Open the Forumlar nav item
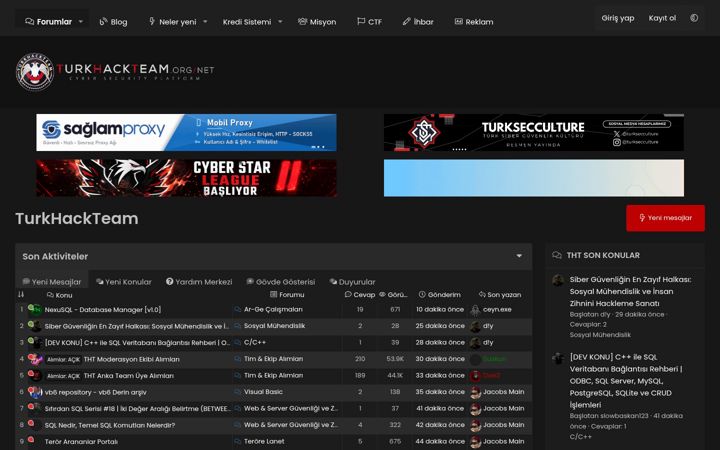 [x=49, y=22]
